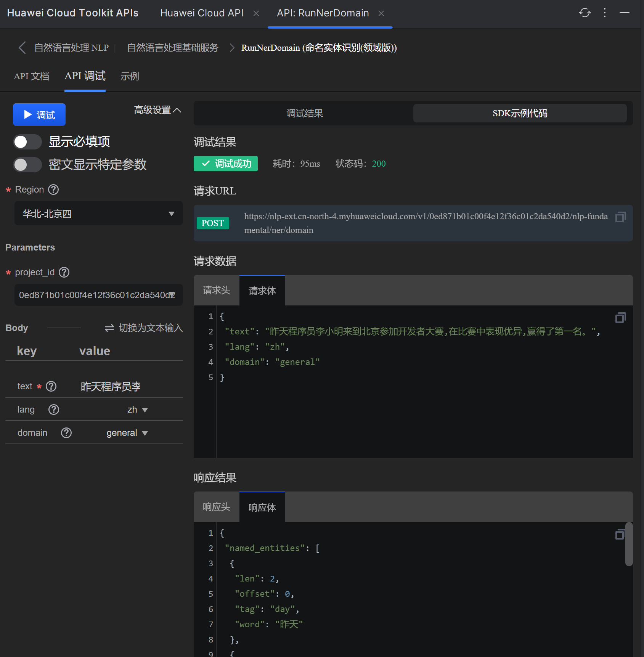The image size is (644, 657).
Task: Click the 调试成功 status badge
Action: pos(226,164)
